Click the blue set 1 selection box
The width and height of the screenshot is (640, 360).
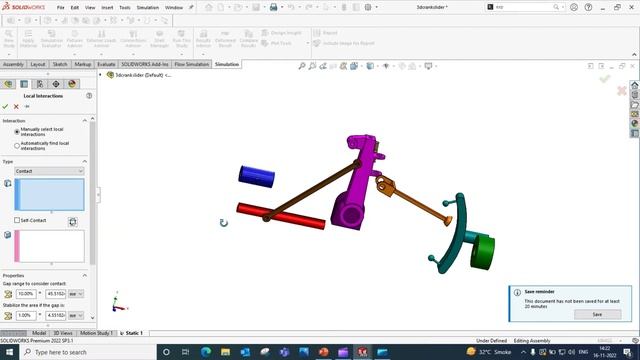point(49,195)
